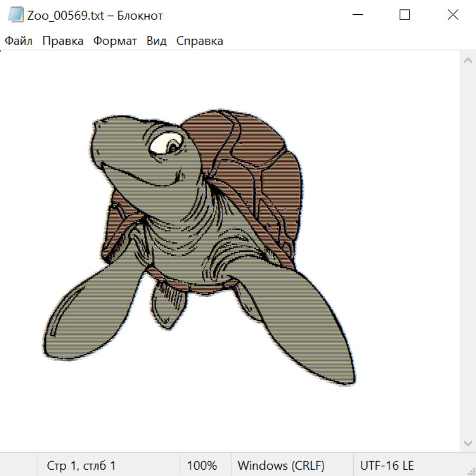
Task: Click the UTF-16 LE encoding field
Action: click(x=387, y=465)
